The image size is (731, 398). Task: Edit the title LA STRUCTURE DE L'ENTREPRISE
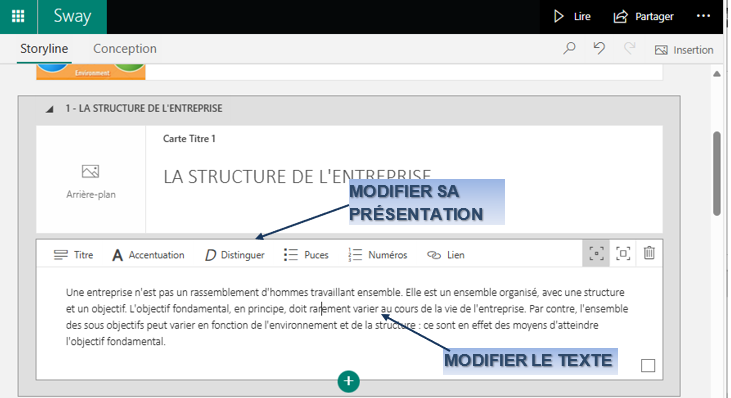(x=297, y=177)
